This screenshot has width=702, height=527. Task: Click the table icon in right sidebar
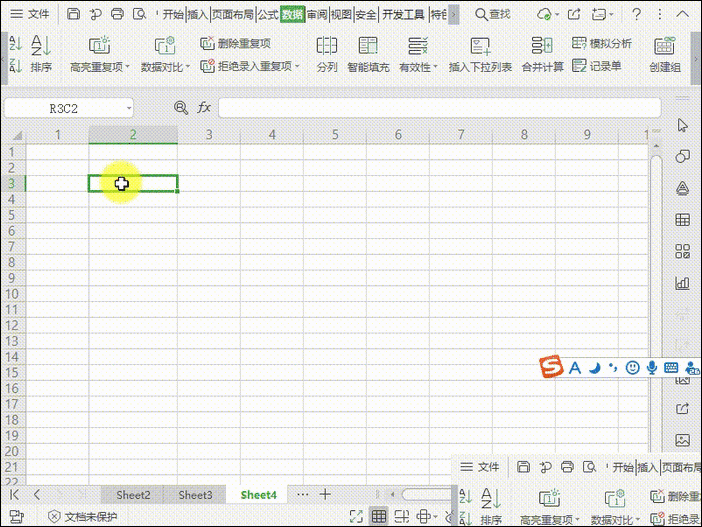[682, 220]
